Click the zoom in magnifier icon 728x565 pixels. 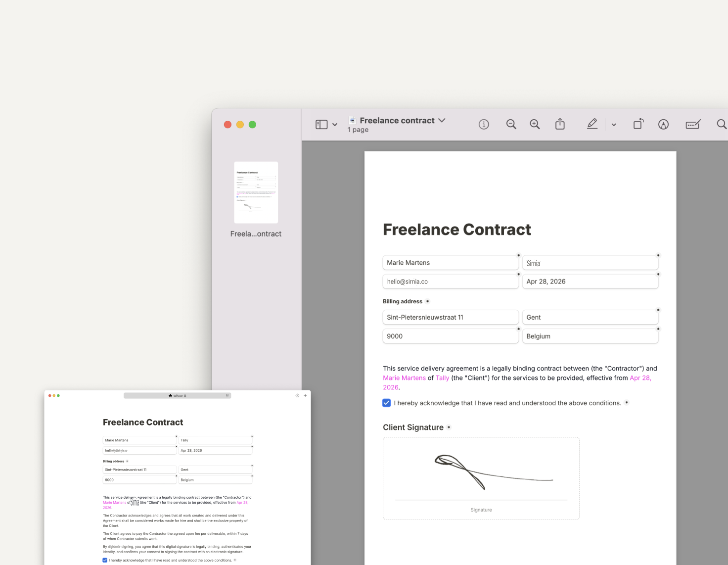click(x=535, y=125)
